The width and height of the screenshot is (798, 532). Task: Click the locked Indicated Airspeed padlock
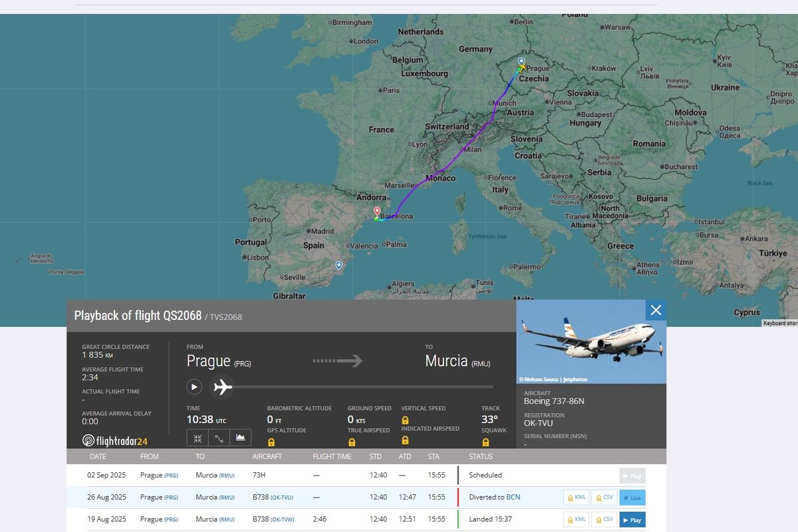point(405,440)
